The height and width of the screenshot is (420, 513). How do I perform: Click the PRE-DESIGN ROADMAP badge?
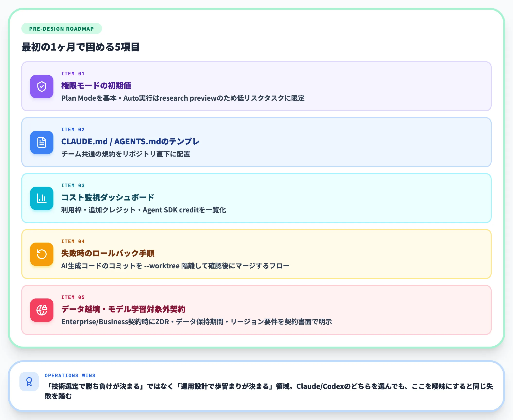[x=62, y=29]
